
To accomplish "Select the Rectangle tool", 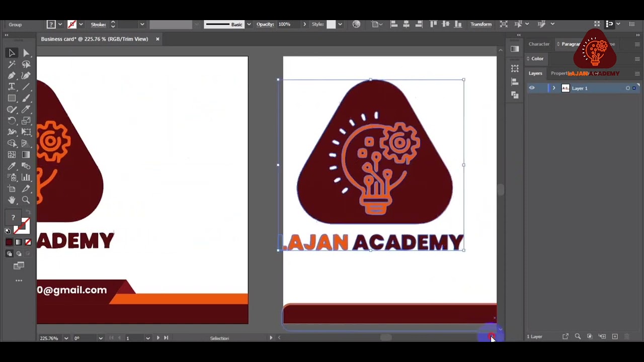I will (x=12, y=98).
